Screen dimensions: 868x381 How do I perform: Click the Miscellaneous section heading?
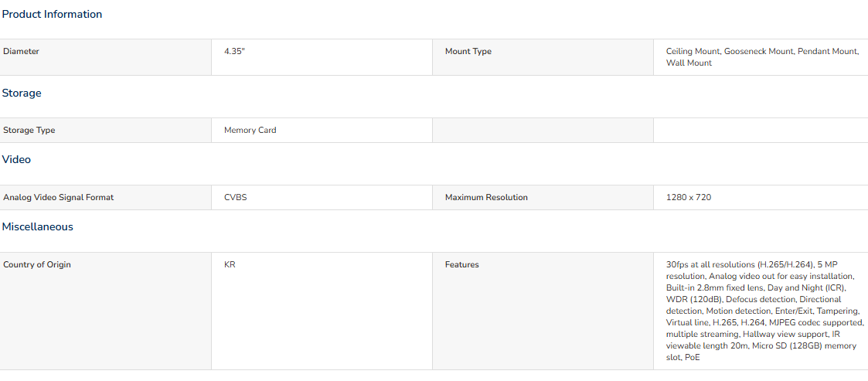(38, 227)
